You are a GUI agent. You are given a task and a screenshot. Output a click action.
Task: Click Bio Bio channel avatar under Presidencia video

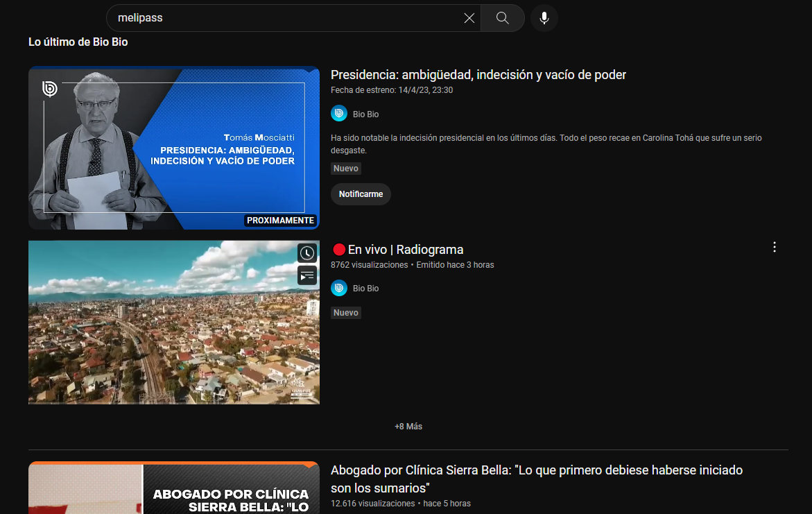[339, 114]
